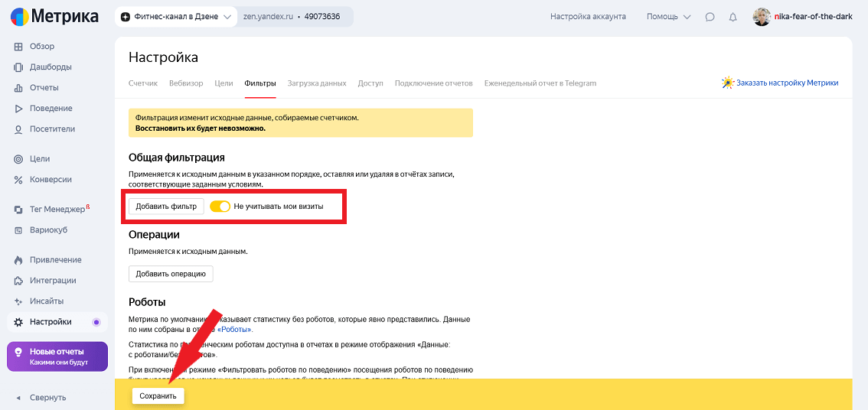
Task: Click the user avatar picture
Action: click(x=761, y=17)
